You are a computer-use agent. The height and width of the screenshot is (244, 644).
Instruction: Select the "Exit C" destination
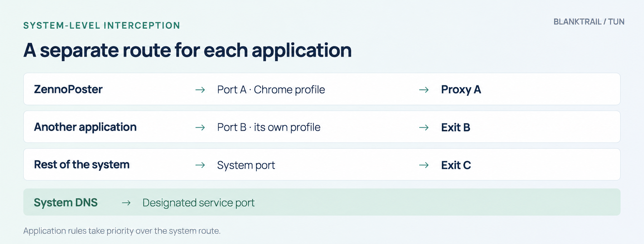click(456, 165)
